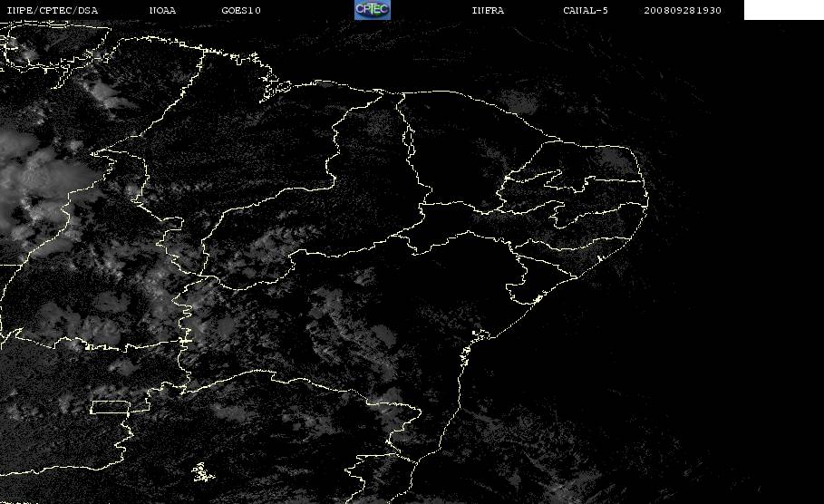The image size is (824, 504).
Task: Click the INFRA label in header
Action: pyautogui.click(x=488, y=10)
